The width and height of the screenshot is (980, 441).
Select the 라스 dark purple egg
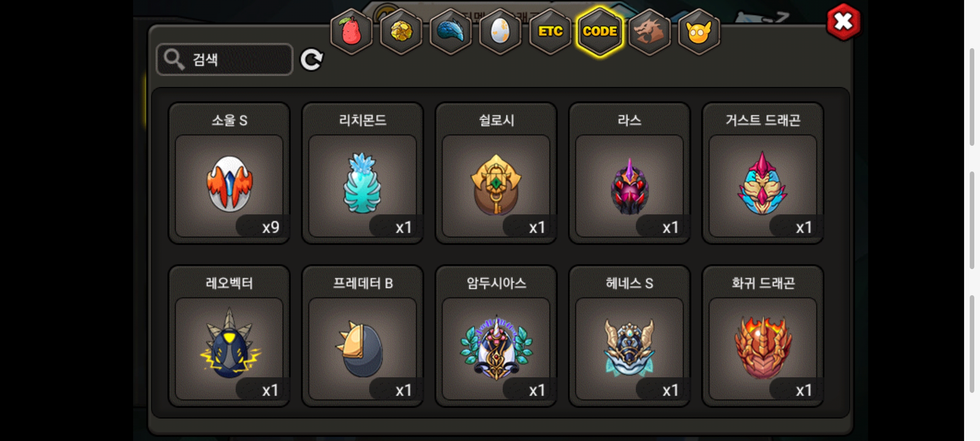point(629,173)
